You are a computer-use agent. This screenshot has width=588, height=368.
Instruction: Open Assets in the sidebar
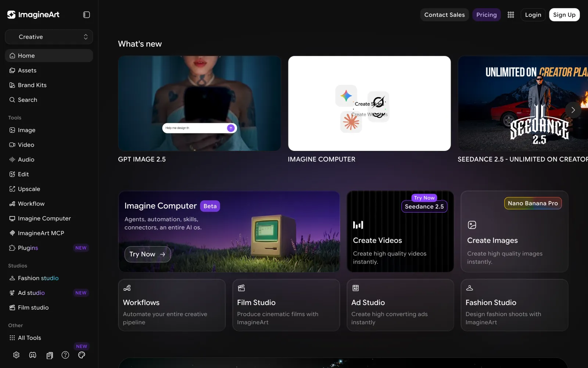point(49,70)
